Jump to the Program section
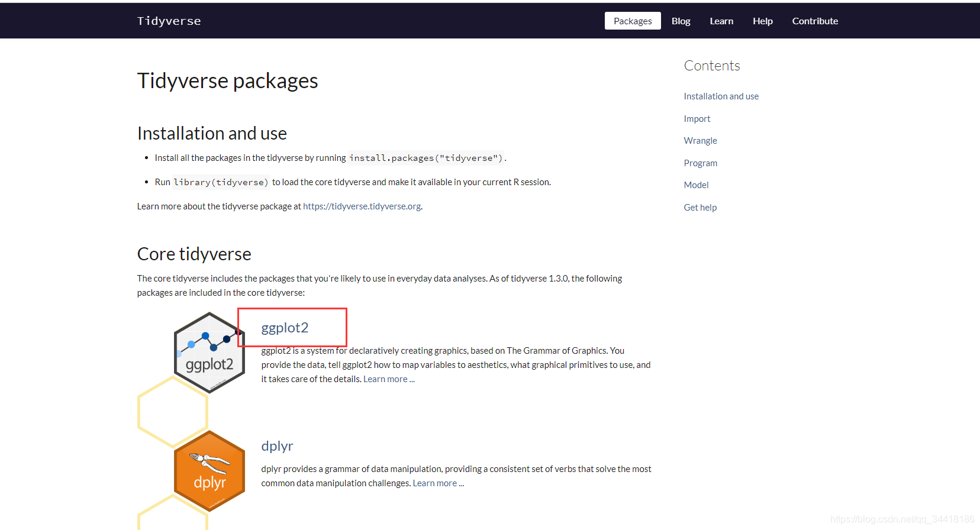980x530 pixels. 701,163
